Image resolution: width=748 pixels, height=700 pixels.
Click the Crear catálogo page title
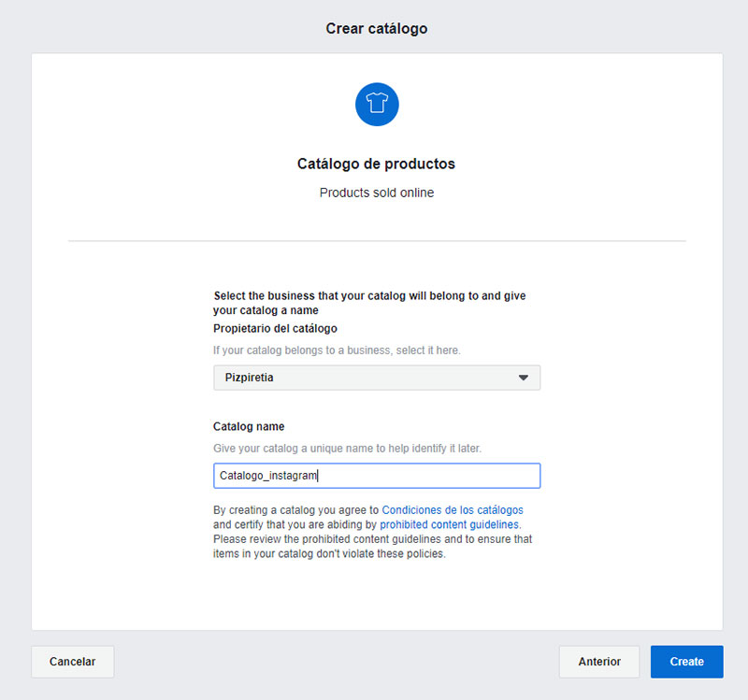point(377,29)
